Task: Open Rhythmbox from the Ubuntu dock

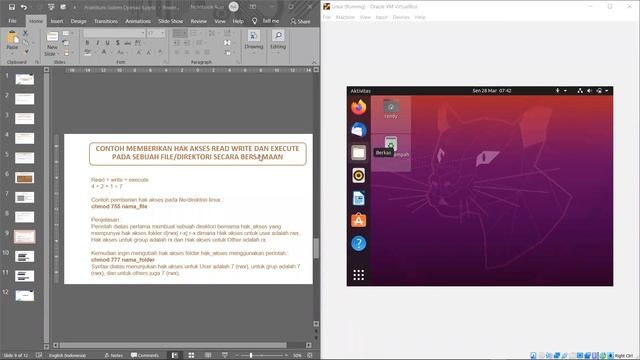Action: pos(358,176)
